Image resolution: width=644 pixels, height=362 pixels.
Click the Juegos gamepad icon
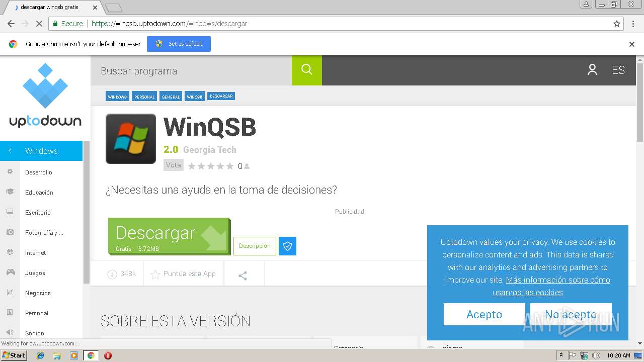pos(10,272)
